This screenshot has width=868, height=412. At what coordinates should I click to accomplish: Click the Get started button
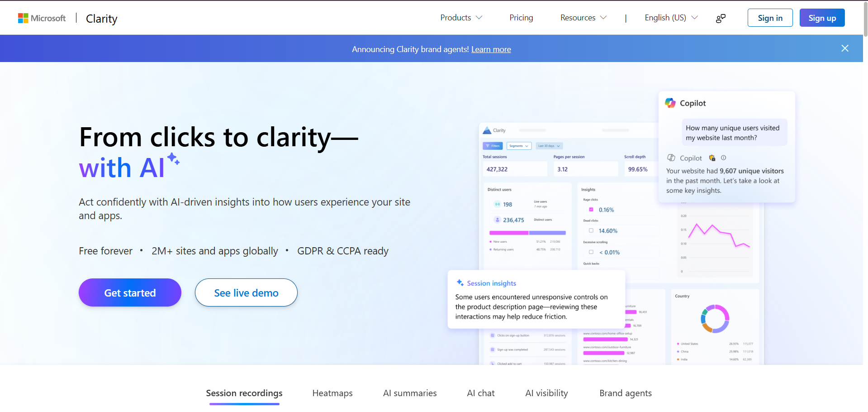click(x=130, y=292)
